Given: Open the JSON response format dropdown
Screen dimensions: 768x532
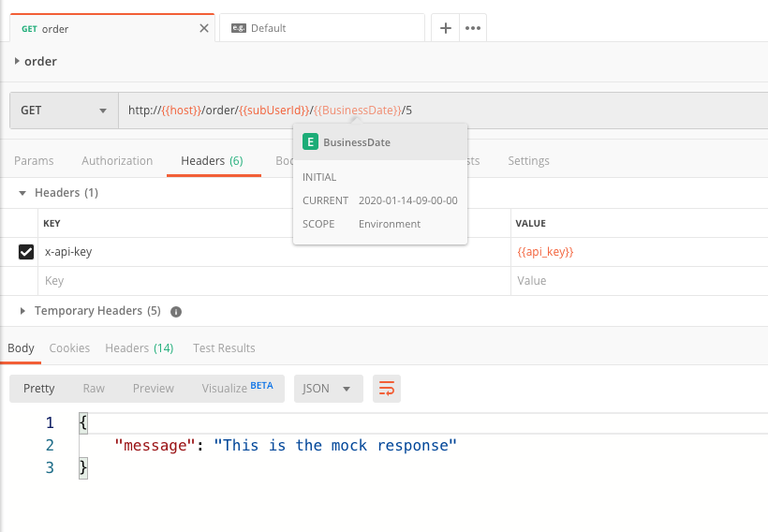Looking at the screenshot, I should [x=328, y=389].
